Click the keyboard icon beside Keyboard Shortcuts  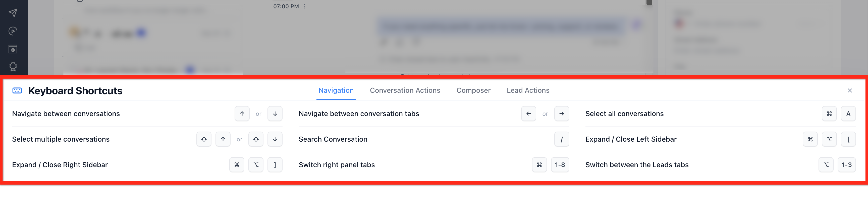[x=17, y=90]
